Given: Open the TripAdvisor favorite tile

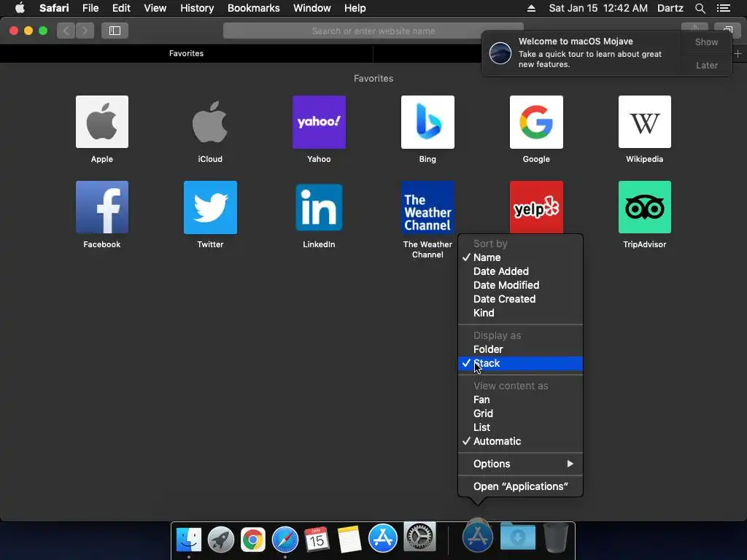Looking at the screenshot, I should click(645, 207).
